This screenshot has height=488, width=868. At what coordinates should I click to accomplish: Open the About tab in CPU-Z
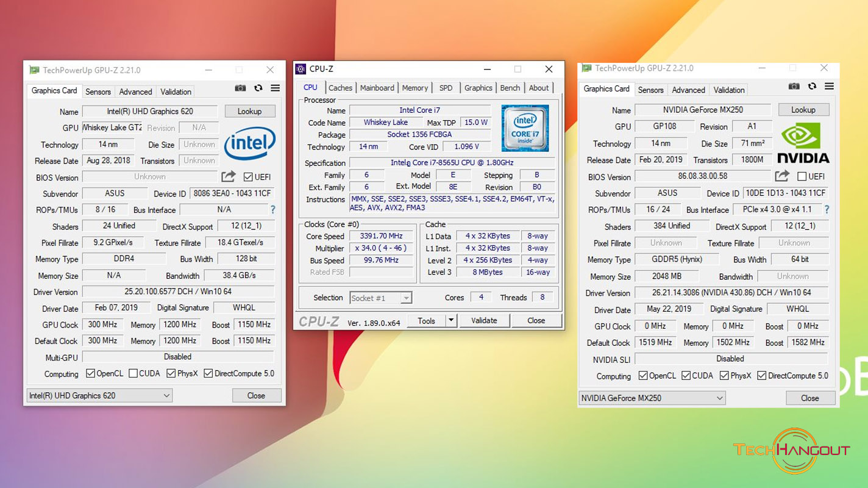click(539, 88)
